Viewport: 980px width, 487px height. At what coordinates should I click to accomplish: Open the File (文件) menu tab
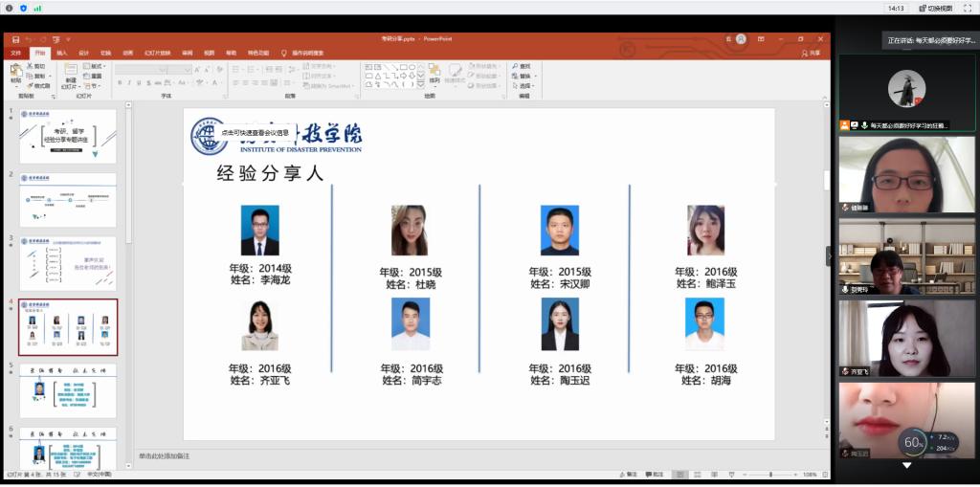click(16, 54)
